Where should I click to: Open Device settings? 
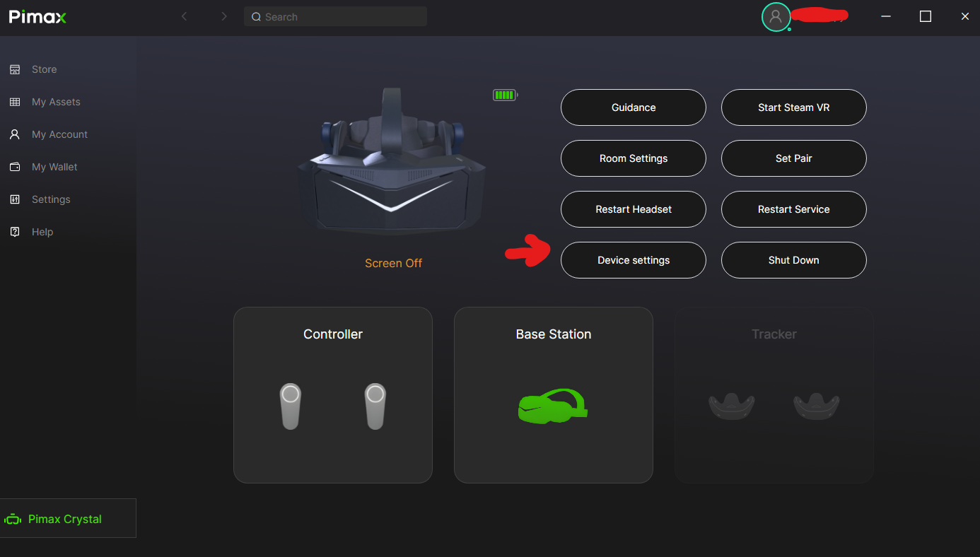634,260
